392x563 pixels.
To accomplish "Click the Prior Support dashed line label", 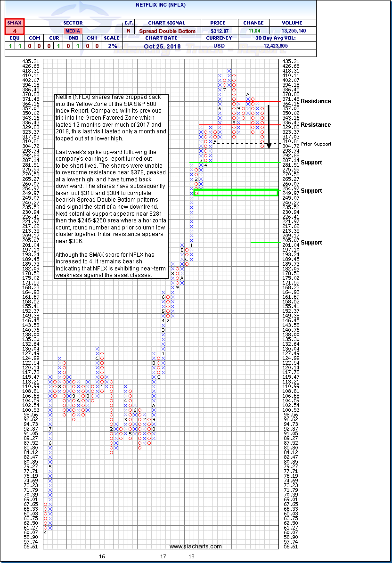I will pyautogui.click(x=316, y=144).
